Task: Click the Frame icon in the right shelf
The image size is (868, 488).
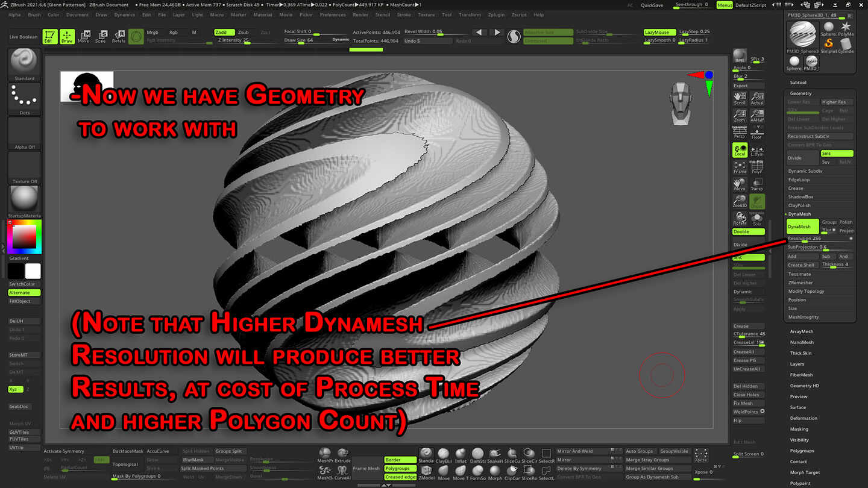Action: (740, 167)
